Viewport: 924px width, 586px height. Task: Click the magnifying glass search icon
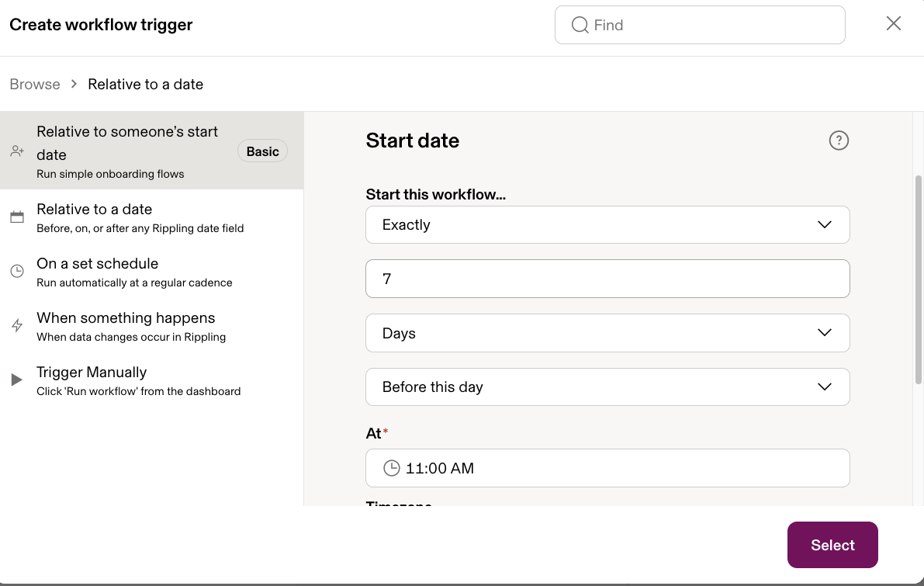[x=580, y=25]
